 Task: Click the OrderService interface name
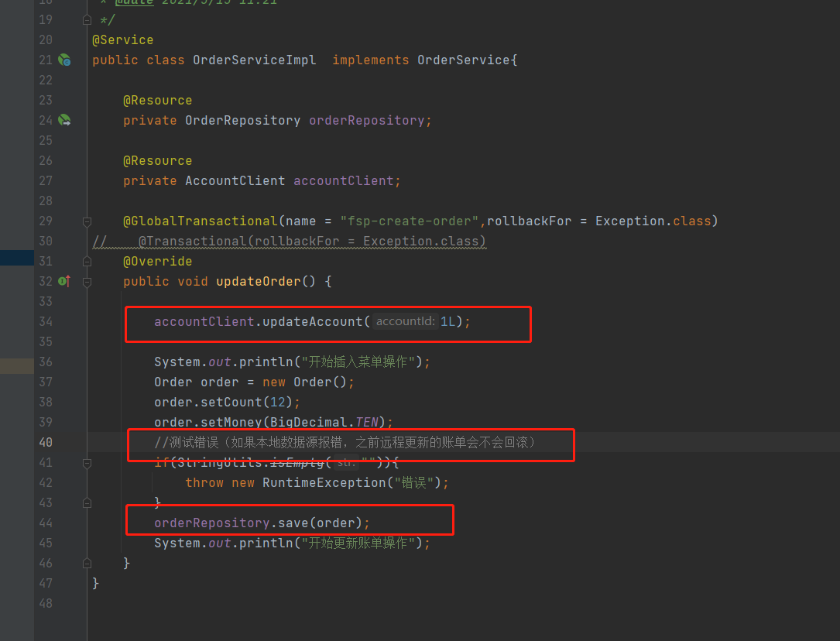[464, 60]
